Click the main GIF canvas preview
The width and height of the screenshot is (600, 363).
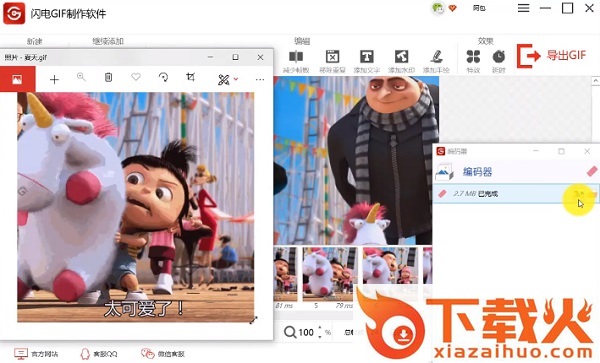356,161
